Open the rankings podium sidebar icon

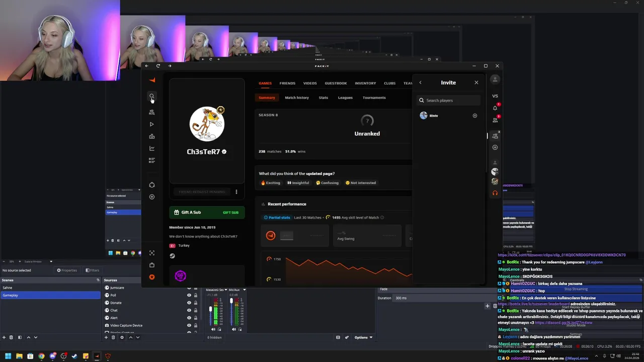click(x=151, y=136)
